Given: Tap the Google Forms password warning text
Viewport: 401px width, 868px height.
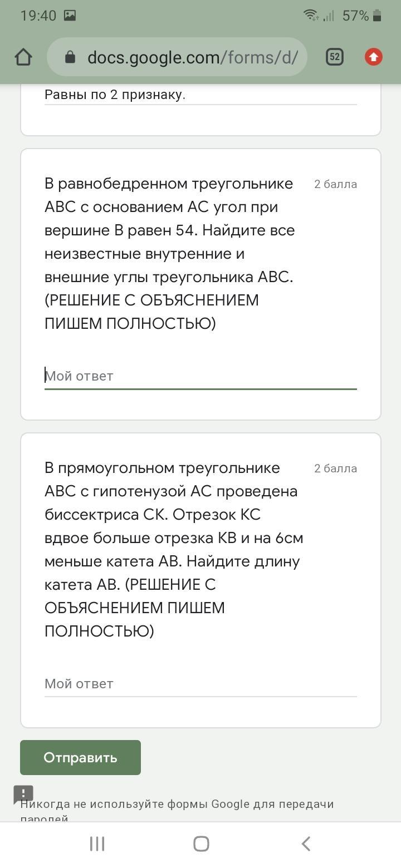Looking at the screenshot, I should [178, 805].
